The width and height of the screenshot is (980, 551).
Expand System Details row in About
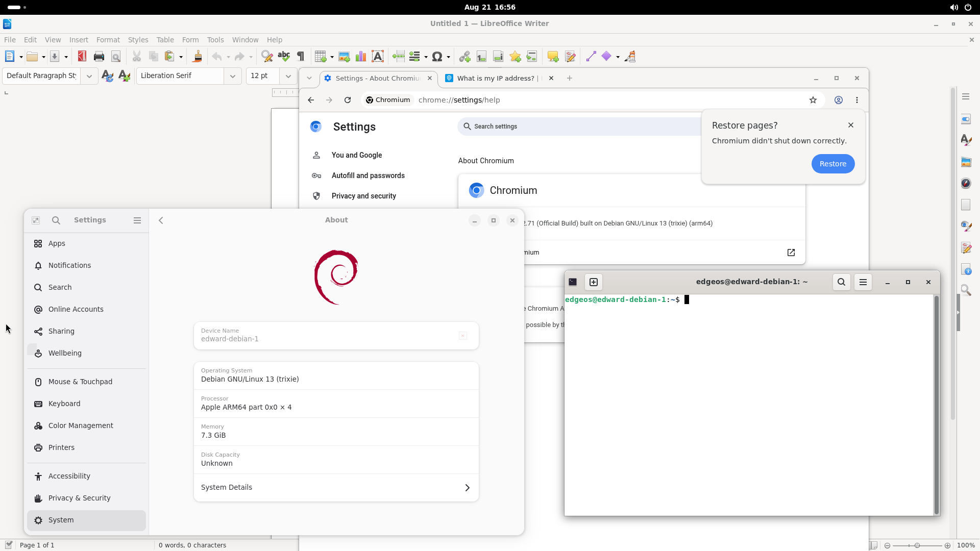pyautogui.click(x=336, y=488)
